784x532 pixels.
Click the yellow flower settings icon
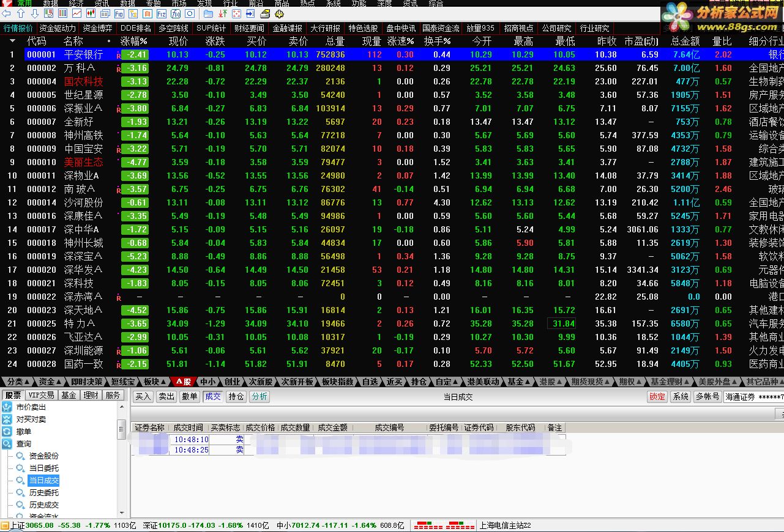(x=280, y=13)
